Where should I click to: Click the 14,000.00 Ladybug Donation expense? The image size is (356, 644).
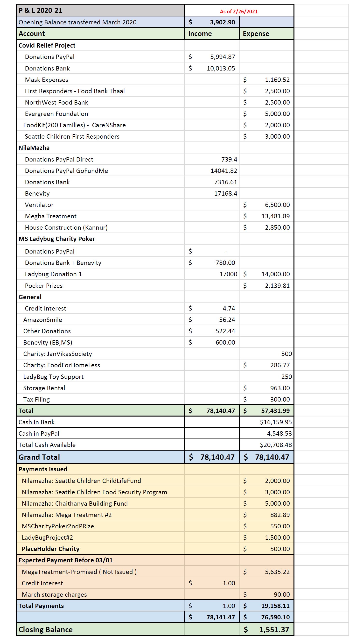(x=266, y=274)
